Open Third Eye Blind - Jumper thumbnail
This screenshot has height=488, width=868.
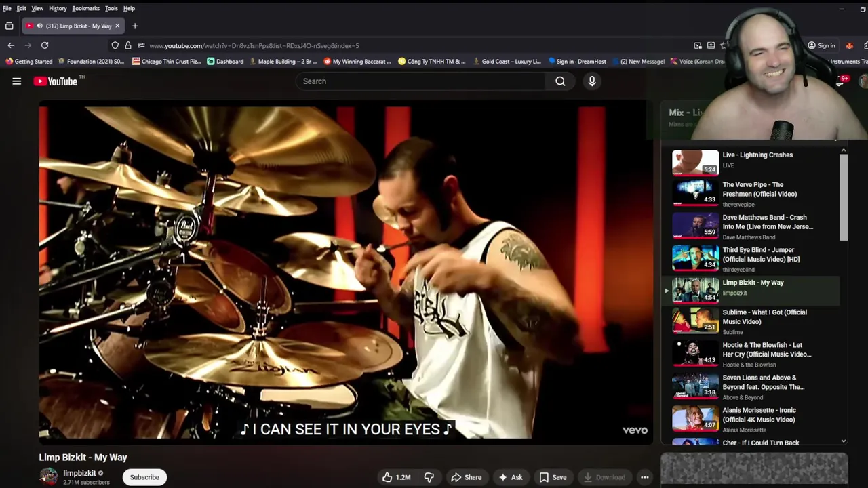click(695, 258)
